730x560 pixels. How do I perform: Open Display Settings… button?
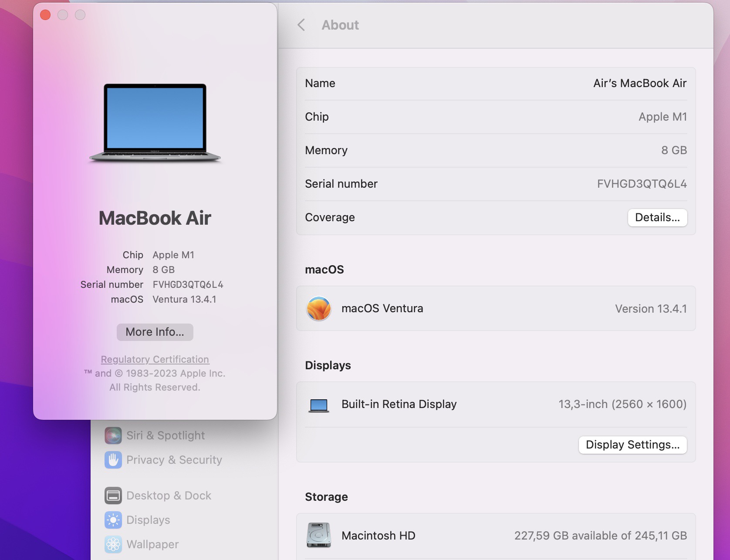632,445
